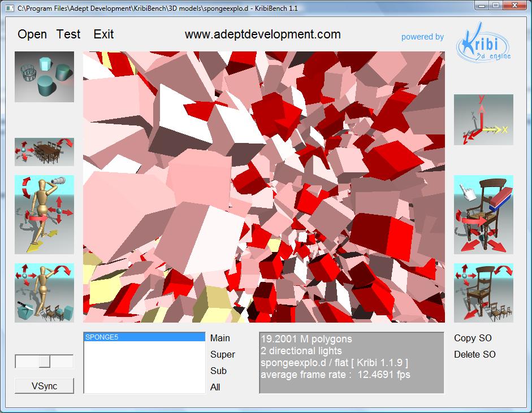Click Copy SO
The image size is (532, 413).
click(473, 338)
